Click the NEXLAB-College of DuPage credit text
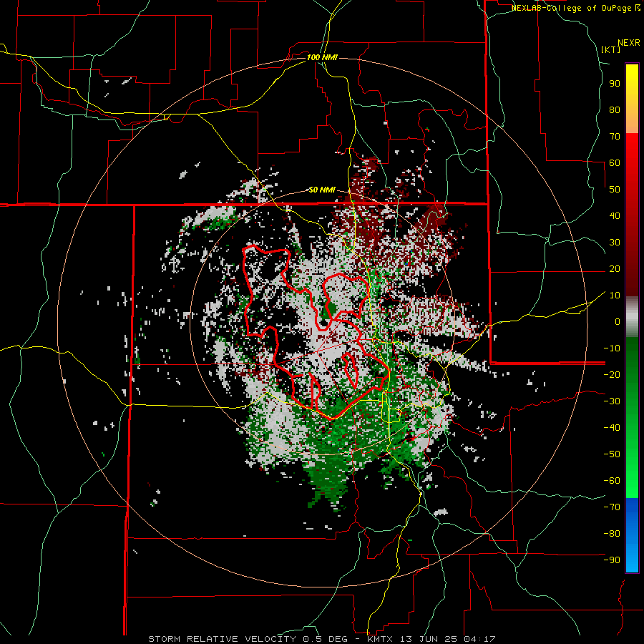This screenshot has width=644, height=644. 576,8
